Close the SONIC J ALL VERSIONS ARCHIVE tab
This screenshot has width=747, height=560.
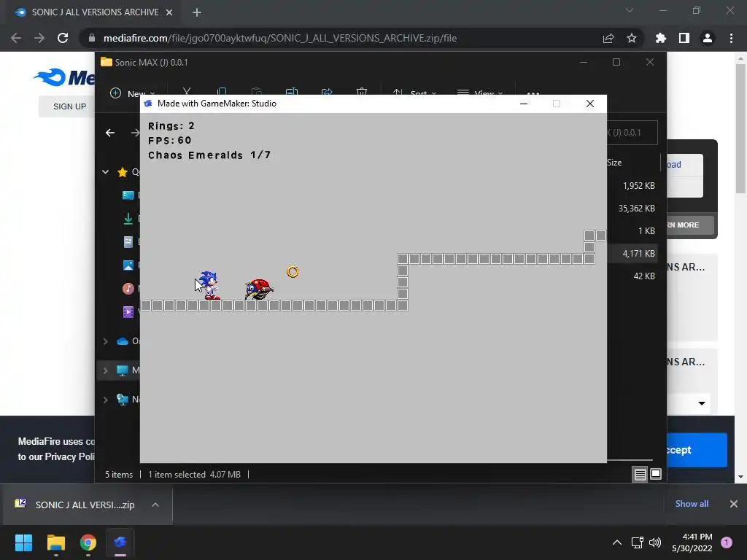(169, 12)
